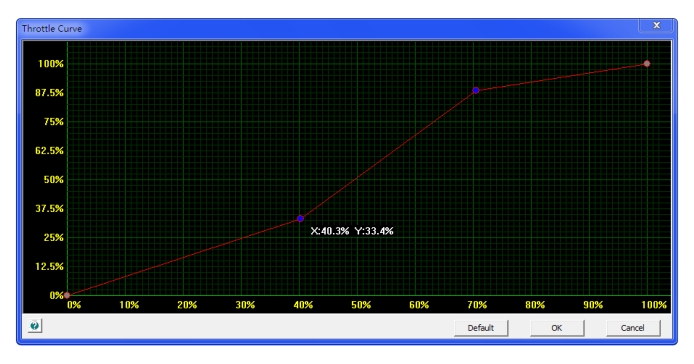The width and height of the screenshot is (694, 364).
Task: Click the 37.5% vertical axis label
Action: 50,209
